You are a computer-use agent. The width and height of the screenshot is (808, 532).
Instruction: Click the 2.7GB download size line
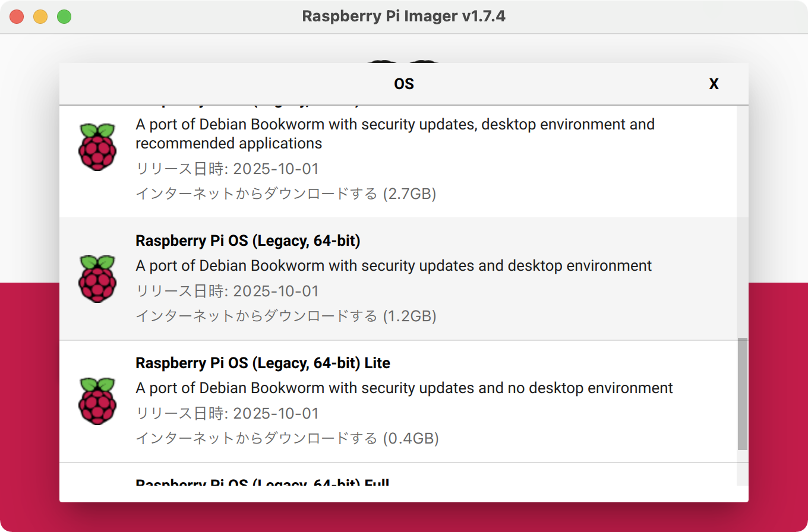tap(286, 194)
